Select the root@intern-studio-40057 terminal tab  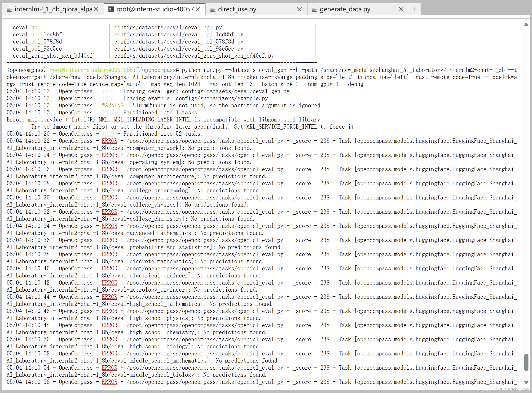click(x=155, y=9)
